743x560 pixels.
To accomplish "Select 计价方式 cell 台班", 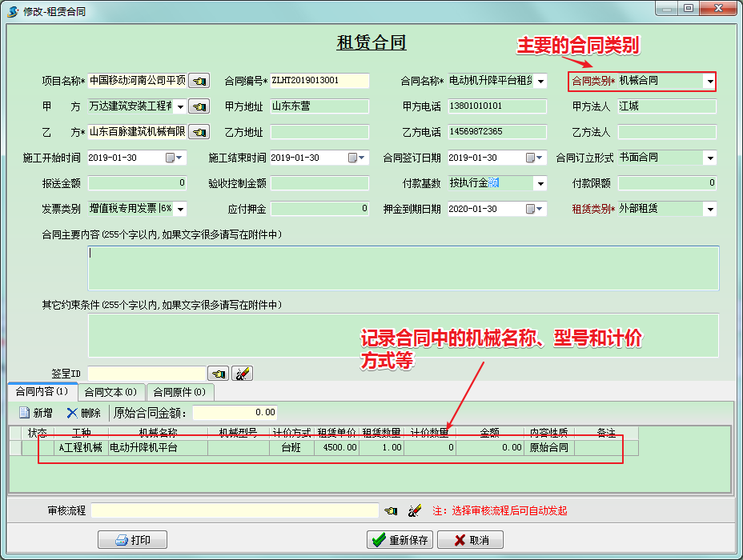I will tap(292, 448).
